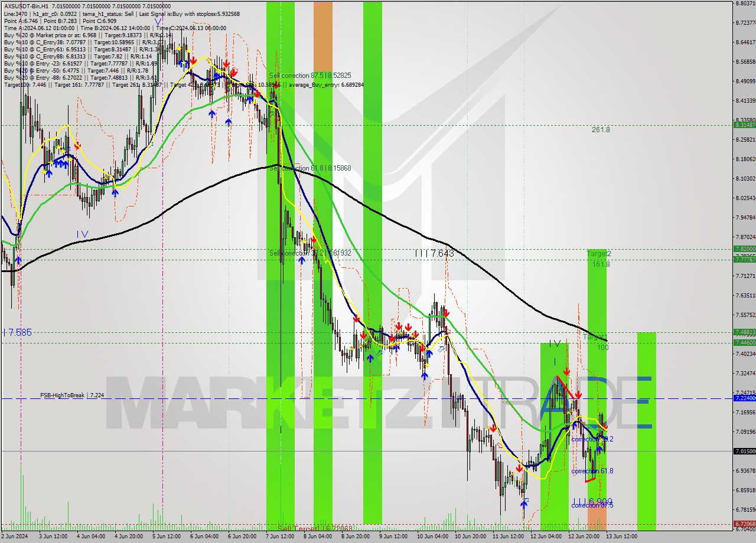The image size is (756, 543).
Task: Click the '11 Jun 12:00' time label
Action: click(507, 537)
